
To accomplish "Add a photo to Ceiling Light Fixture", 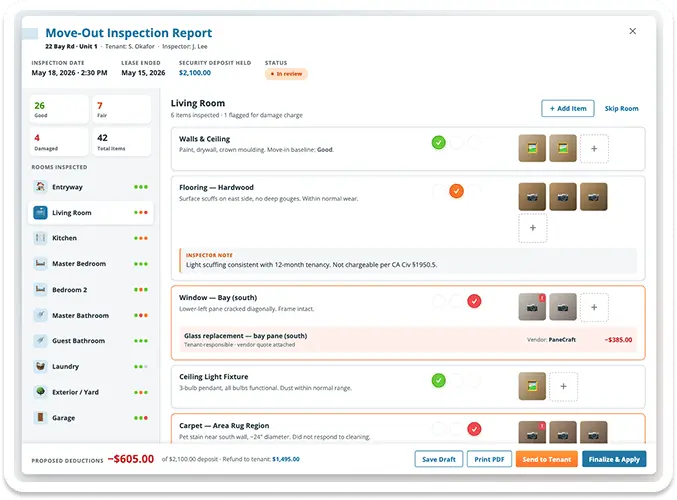I will point(563,386).
